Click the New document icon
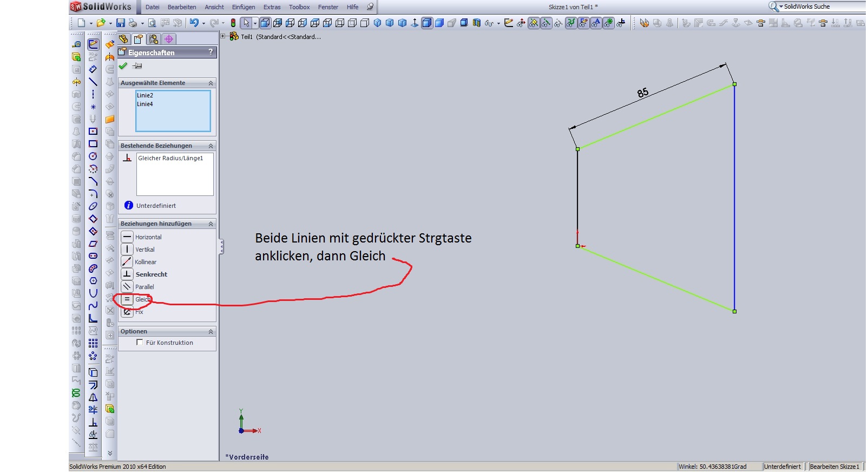 [81, 23]
